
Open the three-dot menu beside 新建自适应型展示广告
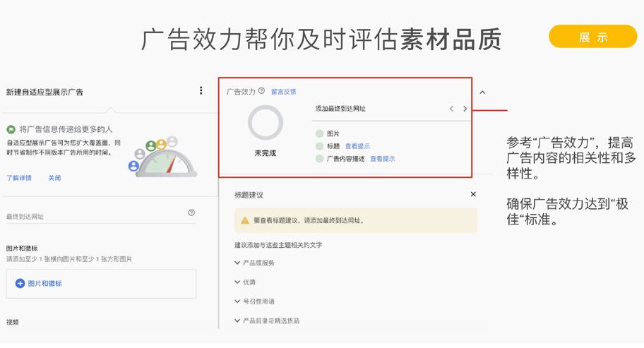tap(201, 91)
